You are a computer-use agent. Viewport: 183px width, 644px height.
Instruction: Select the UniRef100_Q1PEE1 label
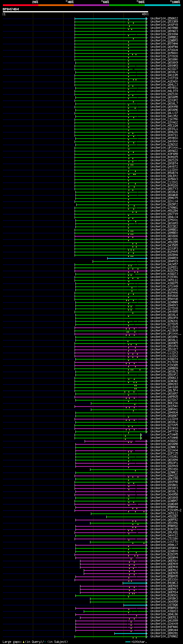164,267
